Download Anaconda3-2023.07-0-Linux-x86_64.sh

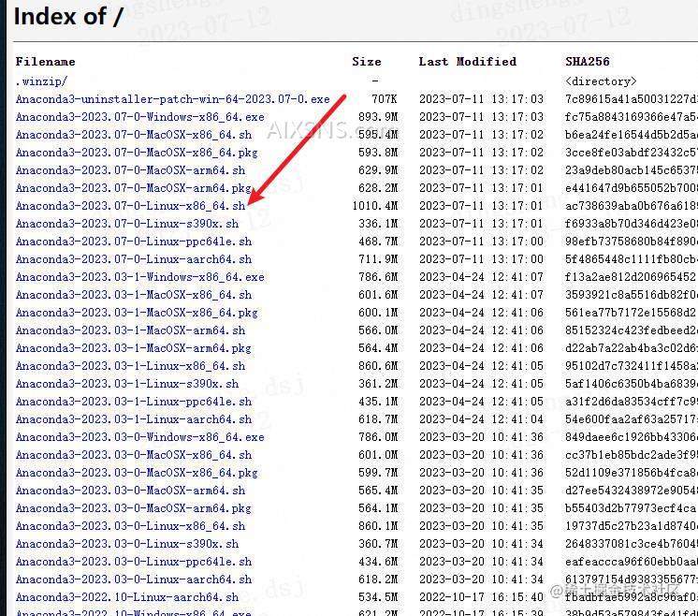130,206
